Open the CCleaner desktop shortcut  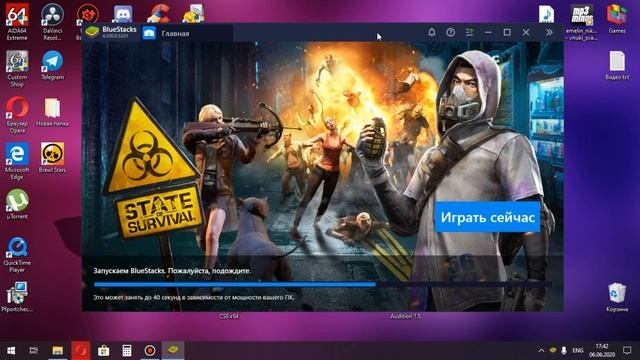158,14
